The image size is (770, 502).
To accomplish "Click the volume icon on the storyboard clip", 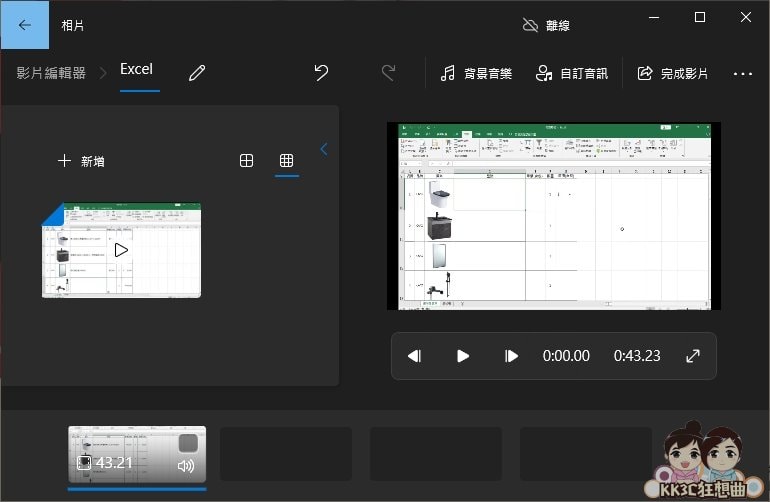I will point(186,465).
